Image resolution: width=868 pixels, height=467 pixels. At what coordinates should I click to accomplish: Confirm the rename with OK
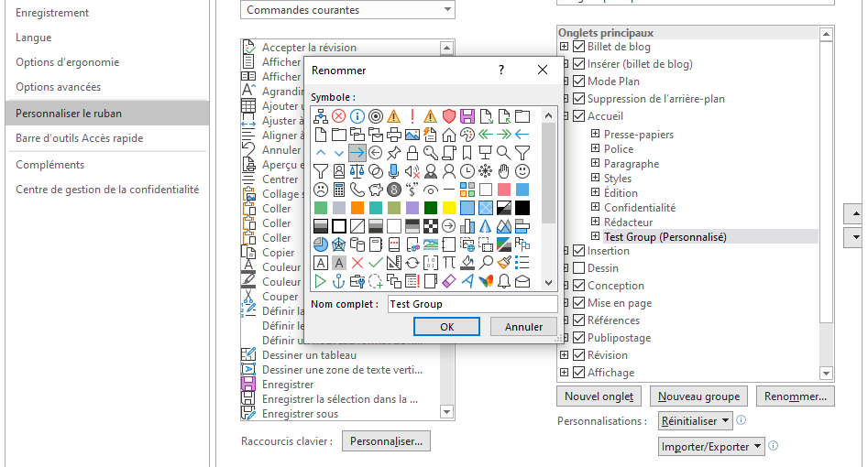pyautogui.click(x=446, y=327)
